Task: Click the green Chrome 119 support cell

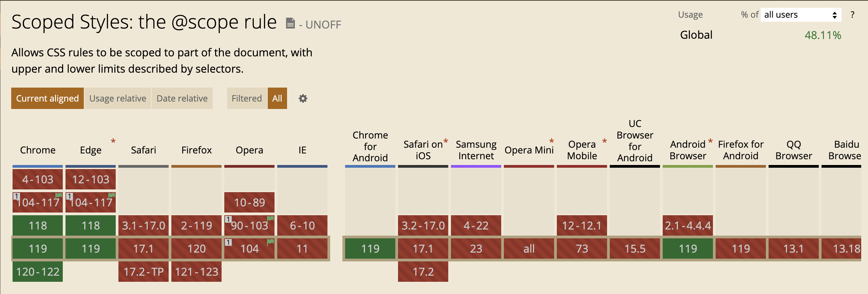Action: 38,249
